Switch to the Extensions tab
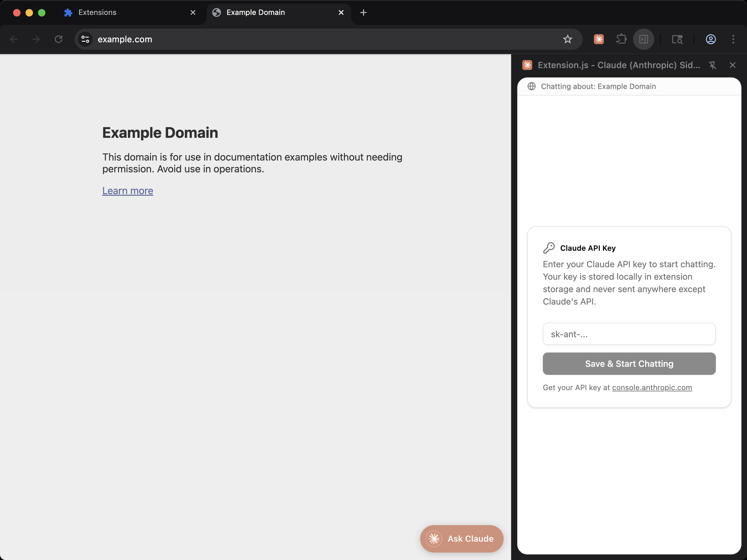Screen dimensions: 747x560 [130, 12]
